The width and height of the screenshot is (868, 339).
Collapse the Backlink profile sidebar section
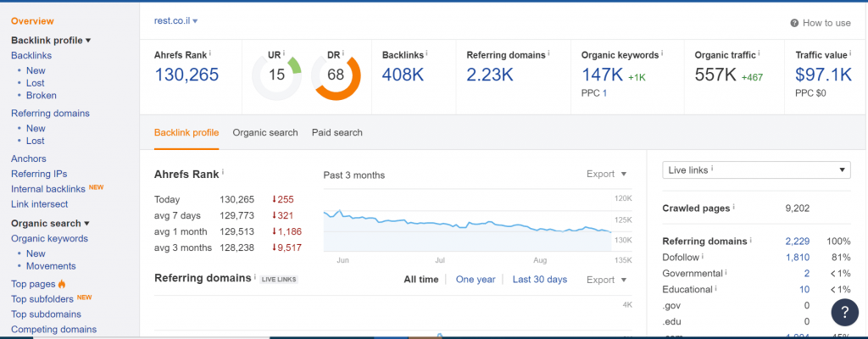[51, 40]
